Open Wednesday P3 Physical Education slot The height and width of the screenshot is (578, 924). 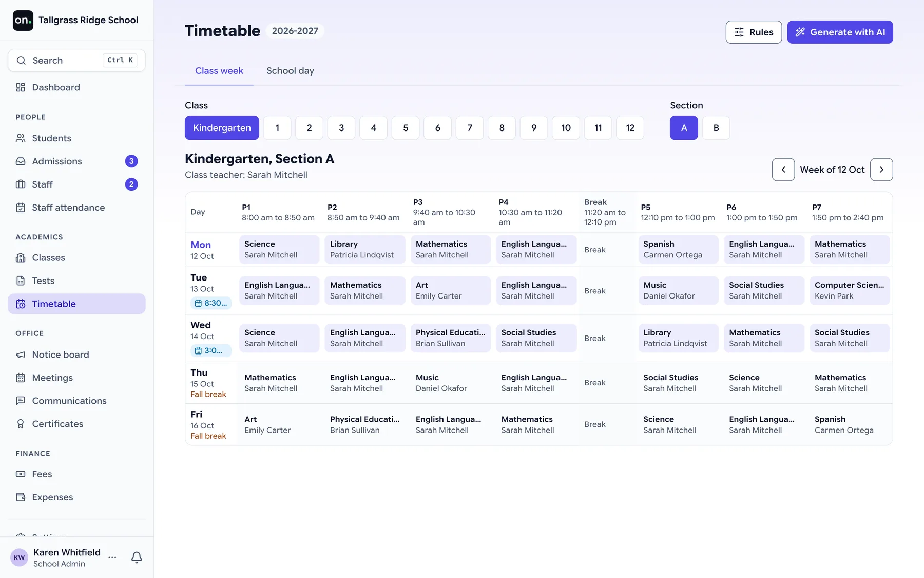pyautogui.click(x=451, y=338)
